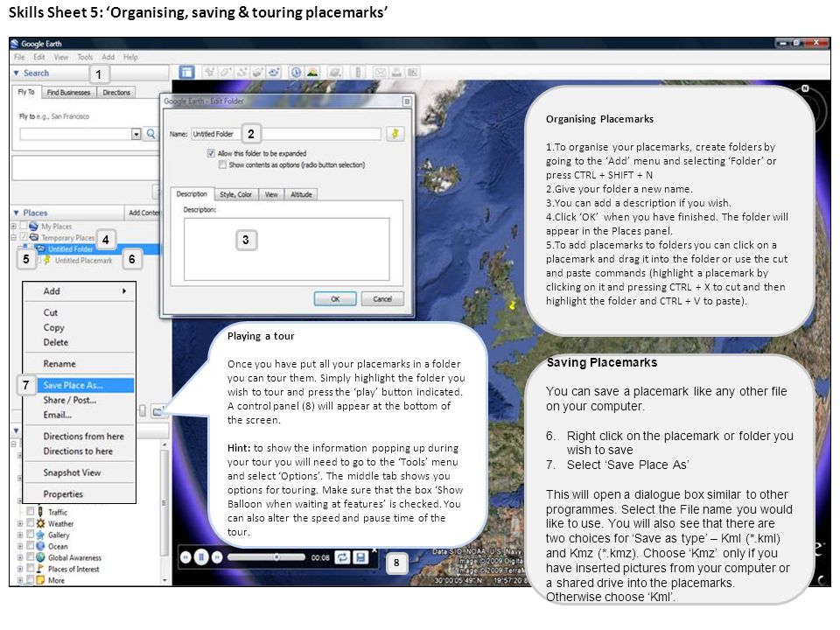The width and height of the screenshot is (840, 630).
Task: Save the tour with floppy icon
Action: tap(360, 557)
